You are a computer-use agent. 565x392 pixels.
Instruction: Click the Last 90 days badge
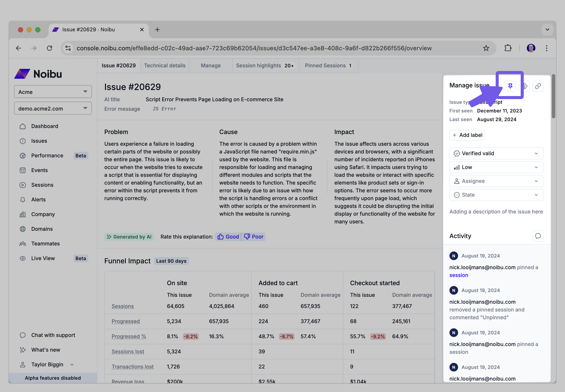click(x=171, y=261)
